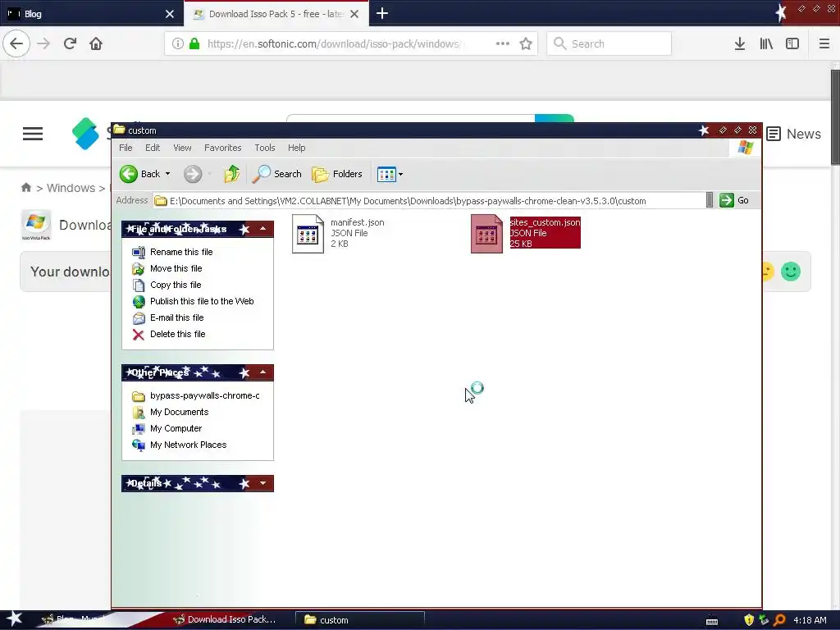Toggle the Folders tree pane

tap(337, 174)
